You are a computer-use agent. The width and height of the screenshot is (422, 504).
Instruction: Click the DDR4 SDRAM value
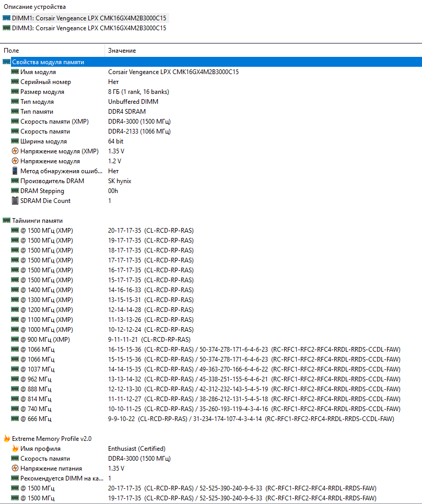pyautogui.click(x=127, y=112)
